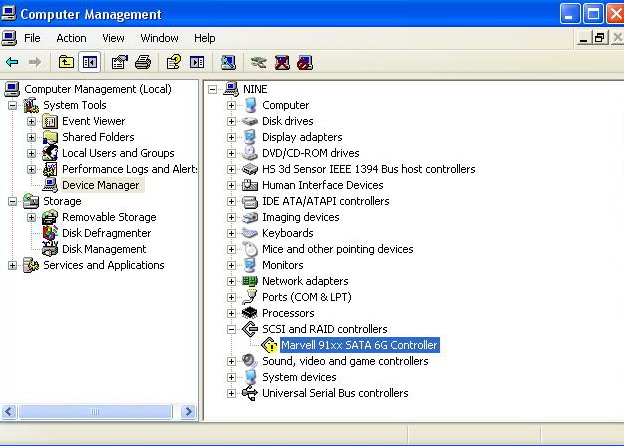Click the Sound, video and game icon

(x=250, y=361)
